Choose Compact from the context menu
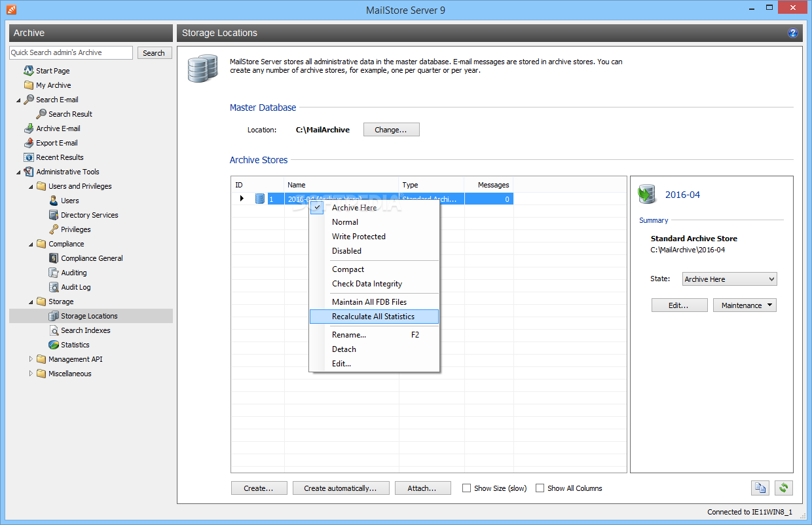 pos(374,269)
